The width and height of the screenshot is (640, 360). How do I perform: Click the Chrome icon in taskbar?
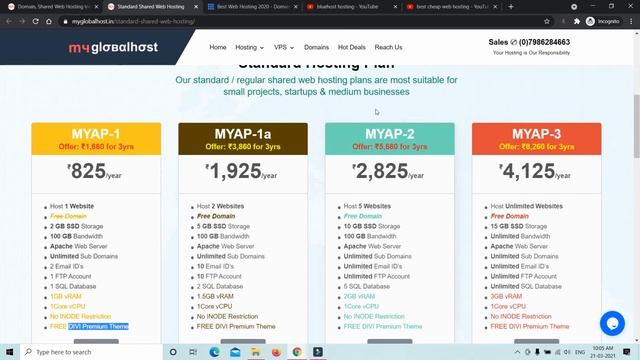[x=297, y=352]
